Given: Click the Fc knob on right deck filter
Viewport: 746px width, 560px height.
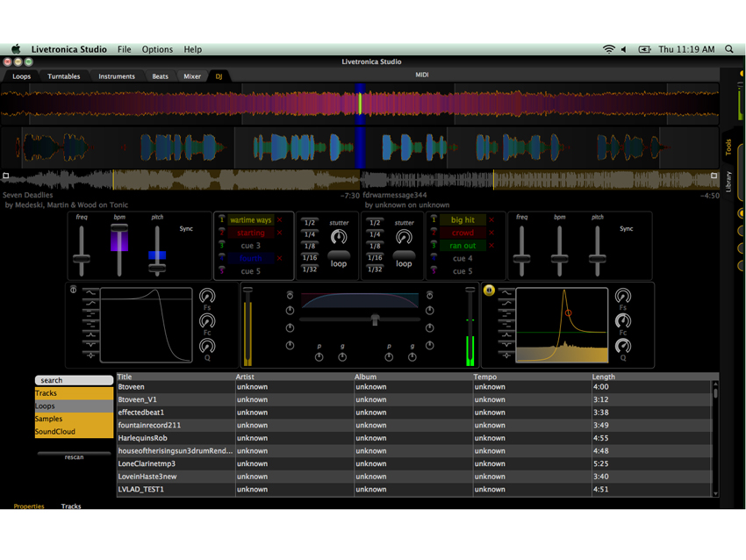Looking at the screenshot, I should pos(623,321).
